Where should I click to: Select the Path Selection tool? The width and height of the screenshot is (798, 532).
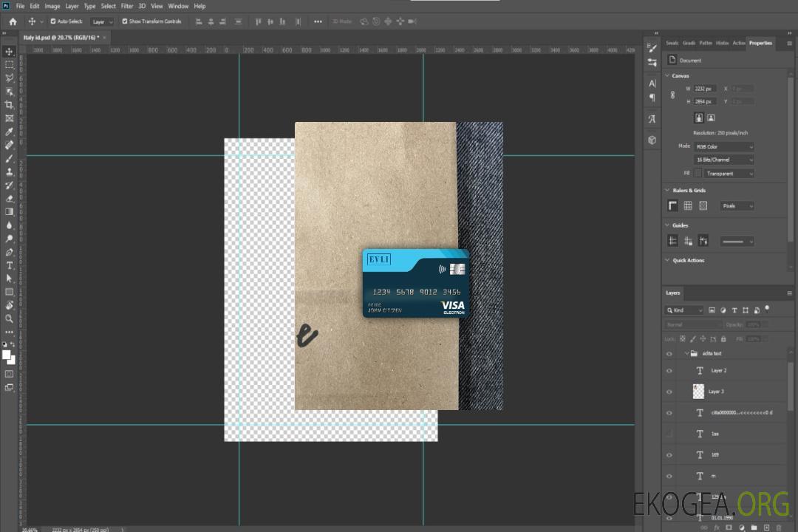pyautogui.click(x=9, y=279)
